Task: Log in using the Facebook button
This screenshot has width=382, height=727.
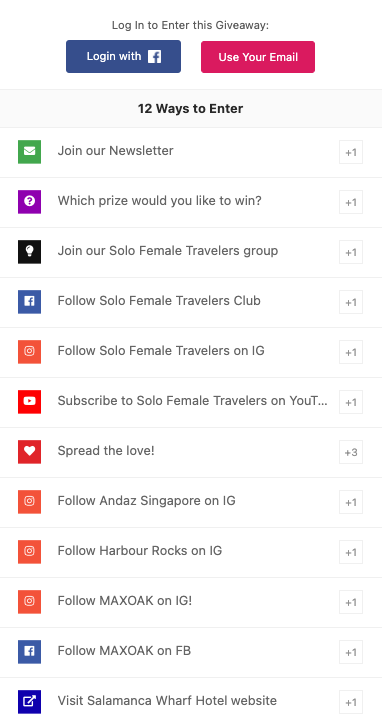Action: 123,57
